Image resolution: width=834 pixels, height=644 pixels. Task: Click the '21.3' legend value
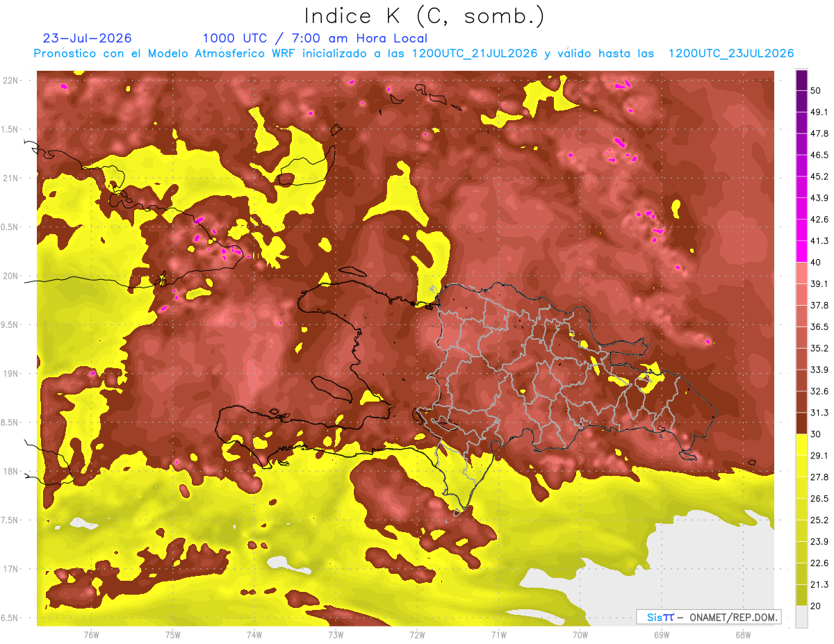tap(819, 585)
